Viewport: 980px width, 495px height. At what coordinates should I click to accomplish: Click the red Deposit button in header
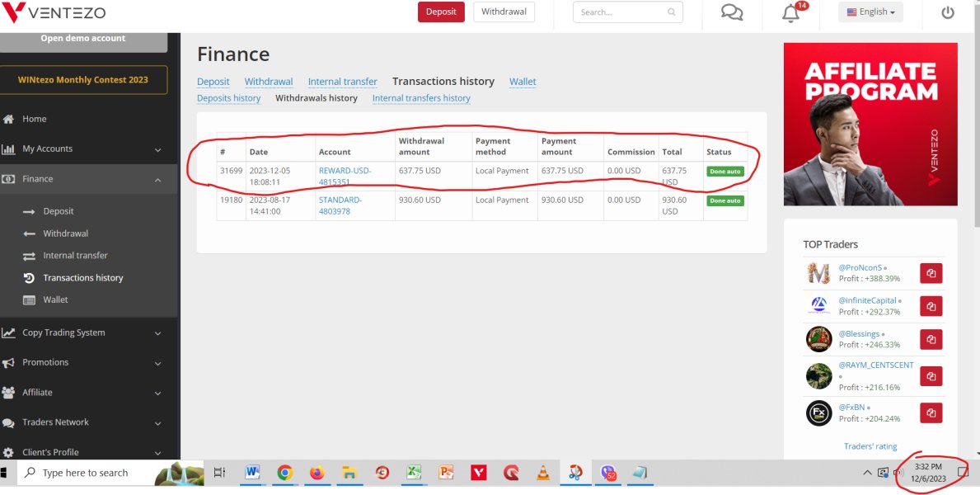pyautogui.click(x=441, y=12)
